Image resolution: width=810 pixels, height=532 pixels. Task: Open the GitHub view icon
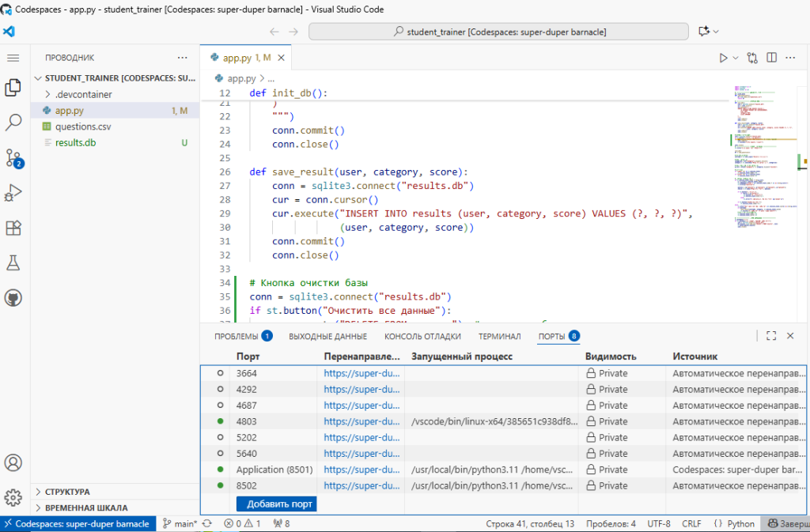click(x=13, y=297)
